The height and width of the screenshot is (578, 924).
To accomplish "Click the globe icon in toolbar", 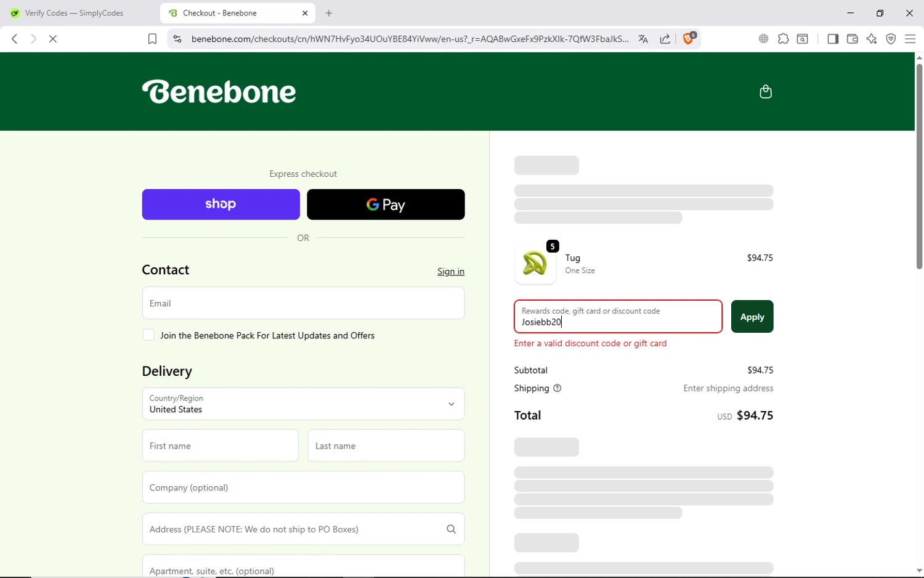I will point(764,39).
